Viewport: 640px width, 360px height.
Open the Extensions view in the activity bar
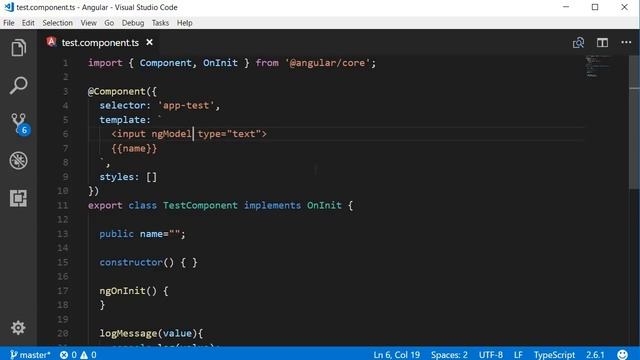click(18, 198)
